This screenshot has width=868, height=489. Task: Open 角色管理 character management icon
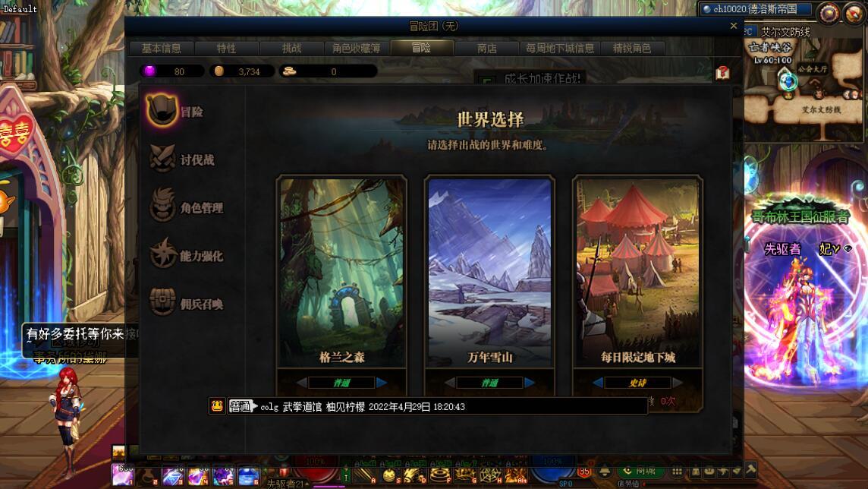click(162, 206)
